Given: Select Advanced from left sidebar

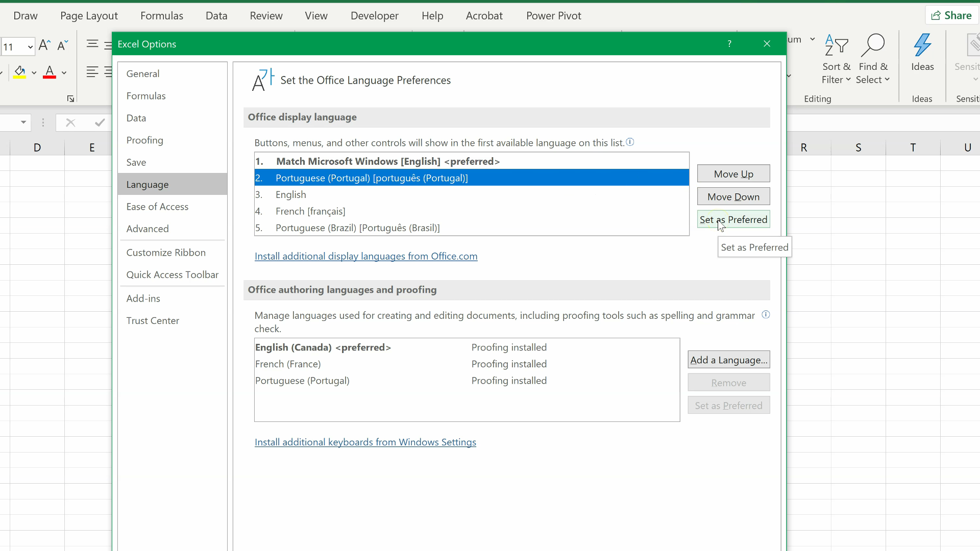Looking at the screenshot, I should pyautogui.click(x=146, y=228).
